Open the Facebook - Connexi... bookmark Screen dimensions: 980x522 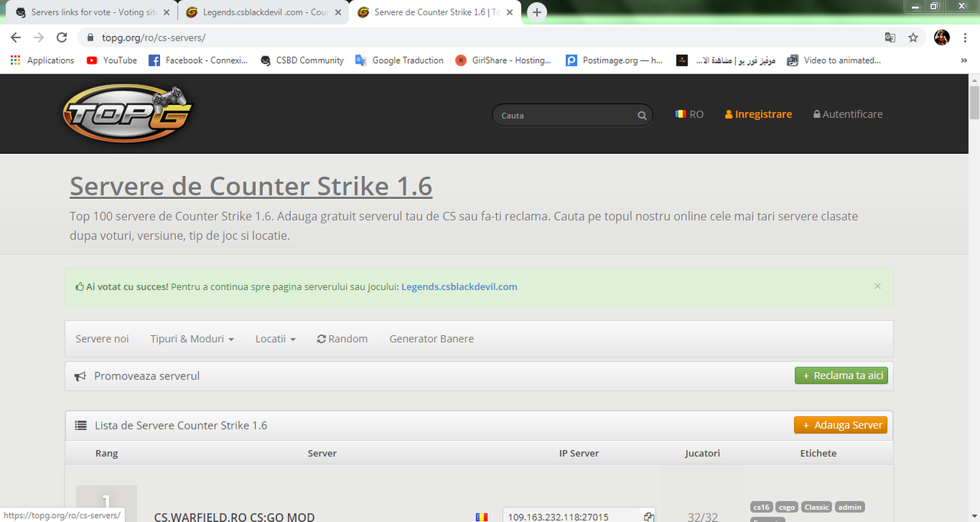click(198, 60)
